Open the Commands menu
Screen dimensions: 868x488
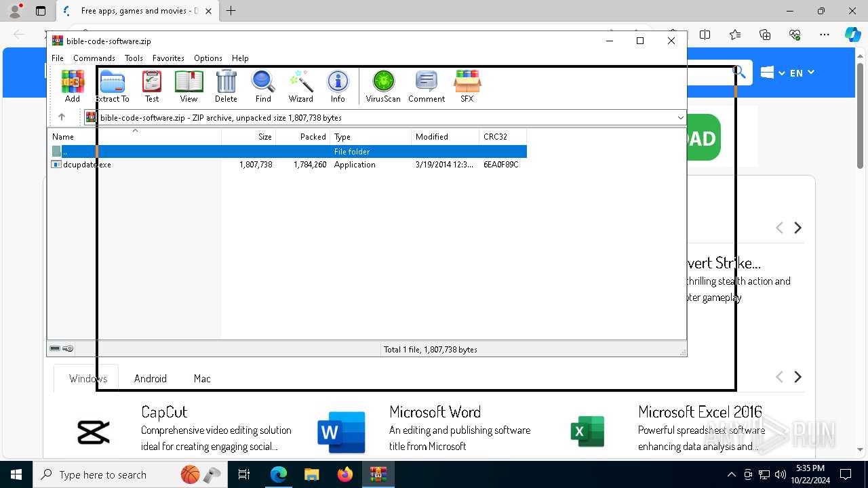(94, 58)
